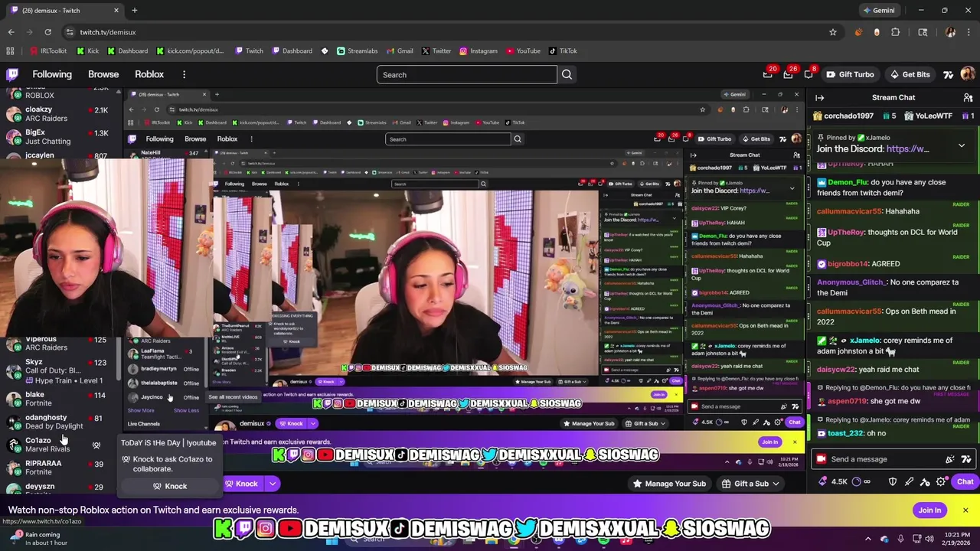Open the Gmail bookmark
Image resolution: width=980 pixels, height=551 pixels.
click(399, 51)
